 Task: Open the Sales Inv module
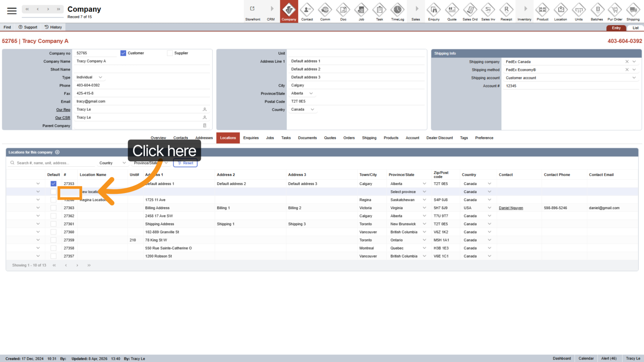pos(488,11)
